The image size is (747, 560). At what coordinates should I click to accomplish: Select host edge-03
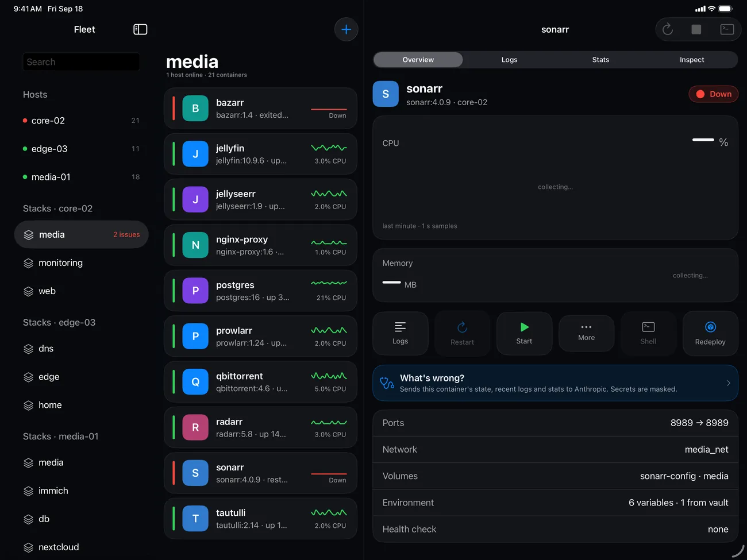pos(81,149)
